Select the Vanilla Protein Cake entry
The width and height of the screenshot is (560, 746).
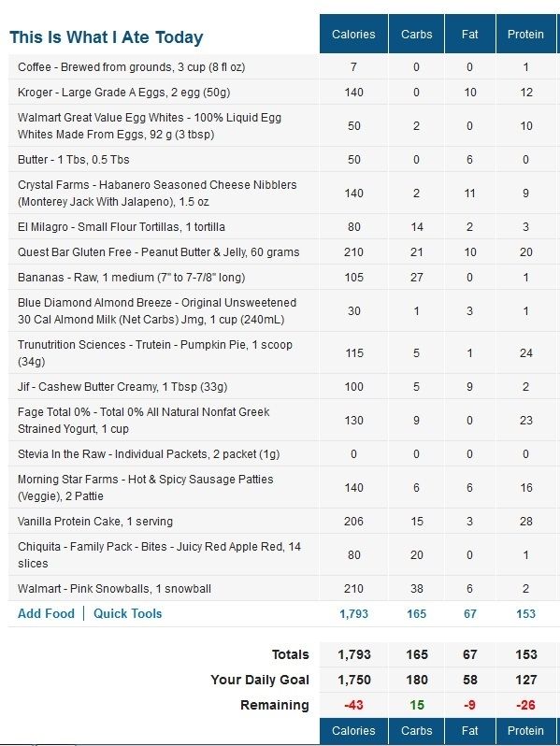(95, 522)
